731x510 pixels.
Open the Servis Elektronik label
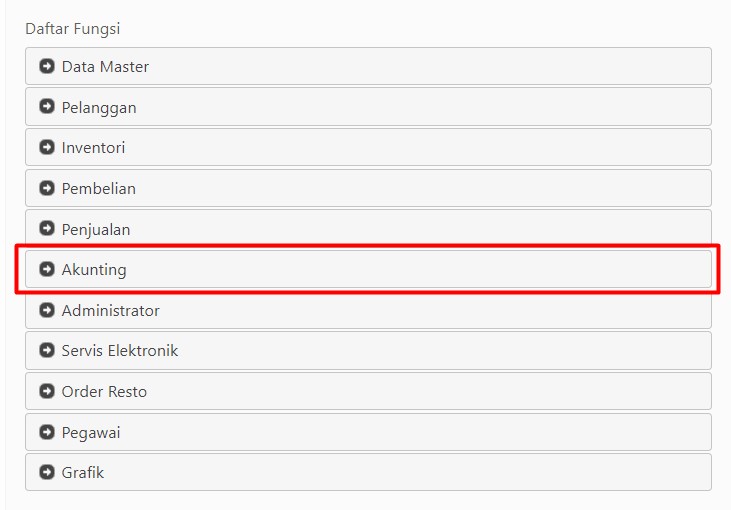[x=120, y=351]
